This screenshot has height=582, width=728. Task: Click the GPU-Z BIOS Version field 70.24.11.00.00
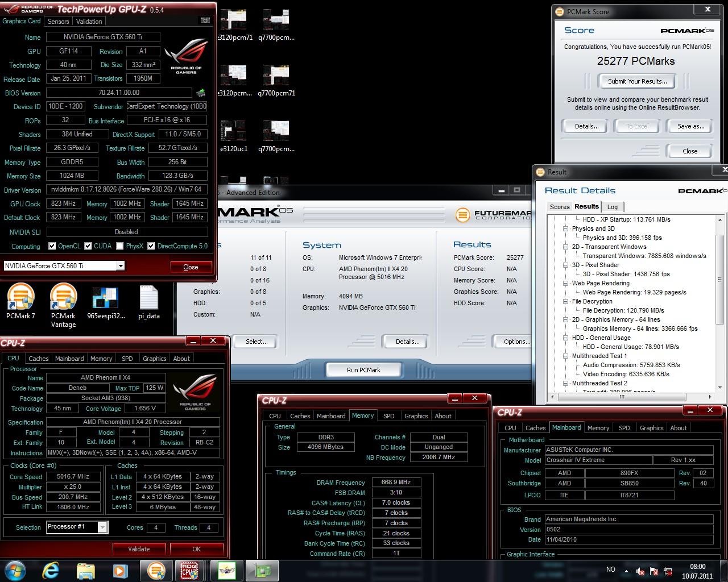click(119, 93)
